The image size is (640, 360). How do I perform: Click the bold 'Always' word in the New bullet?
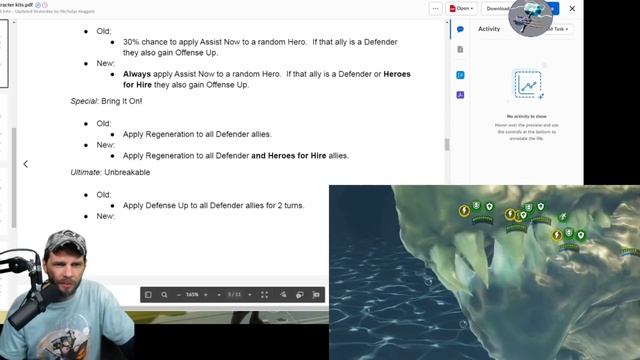(x=137, y=74)
